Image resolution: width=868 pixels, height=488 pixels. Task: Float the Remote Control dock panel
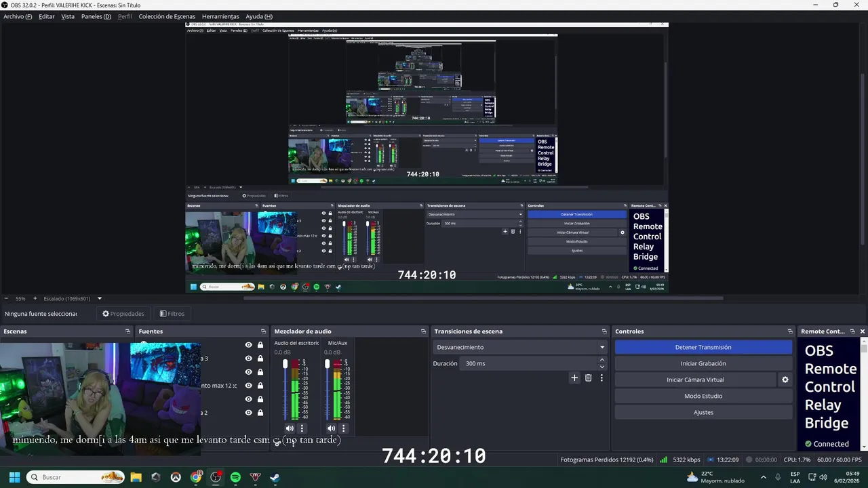[x=852, y=331]
